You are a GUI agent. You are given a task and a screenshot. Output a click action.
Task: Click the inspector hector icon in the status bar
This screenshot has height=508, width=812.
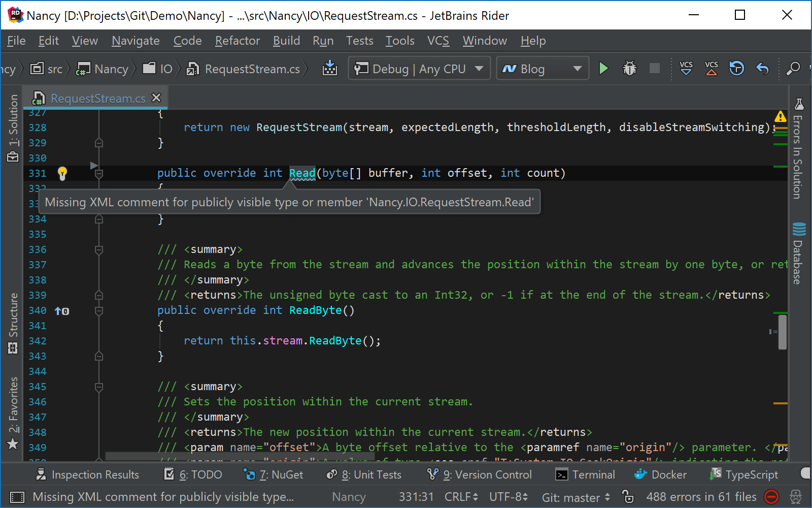point(796,497)
